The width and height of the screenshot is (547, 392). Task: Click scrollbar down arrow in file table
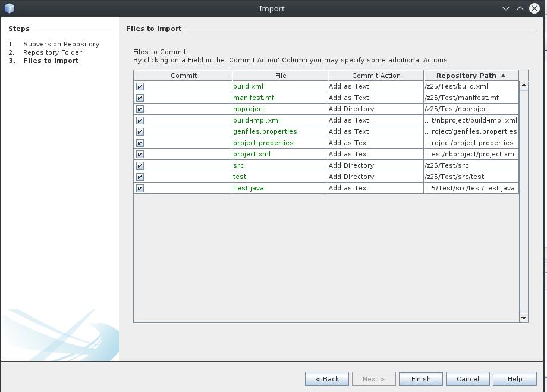coord(524,318)
